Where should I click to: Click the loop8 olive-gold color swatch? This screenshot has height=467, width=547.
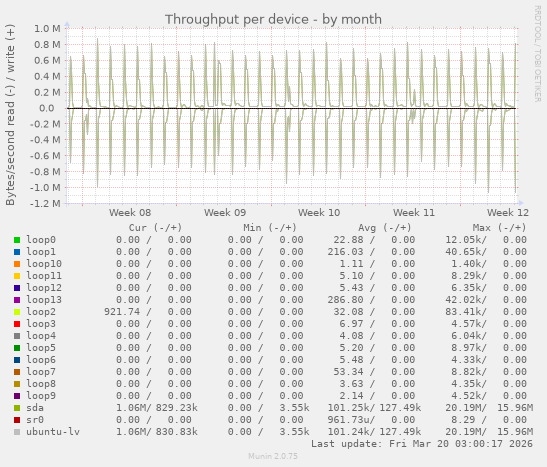tap(17, 384)
